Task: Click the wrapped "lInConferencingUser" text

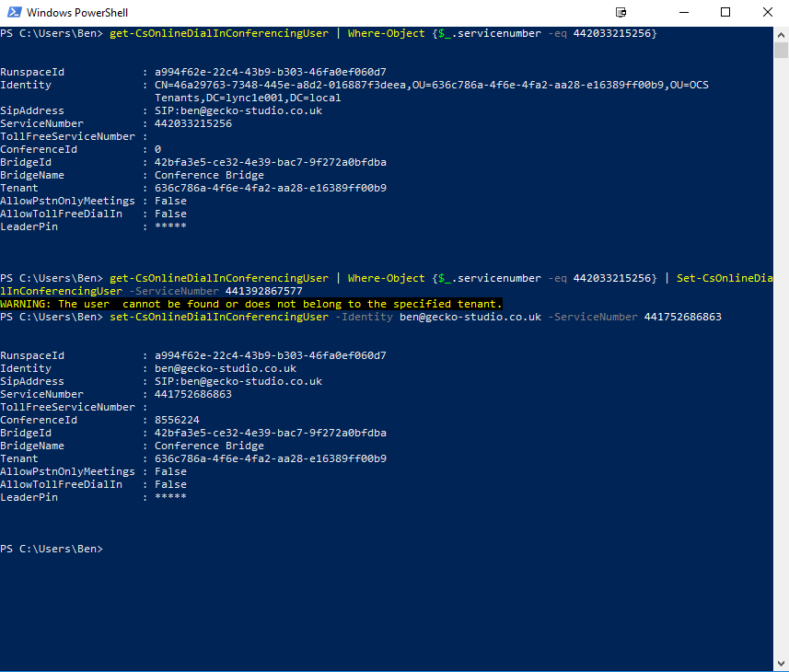Action: pyautogui.click(x=61, y=291)
